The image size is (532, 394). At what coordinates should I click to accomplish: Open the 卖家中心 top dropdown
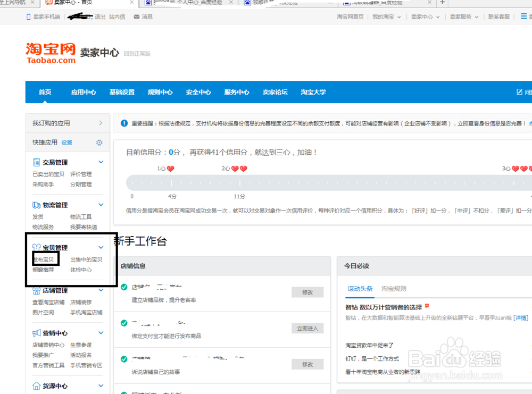click(425, 17)
